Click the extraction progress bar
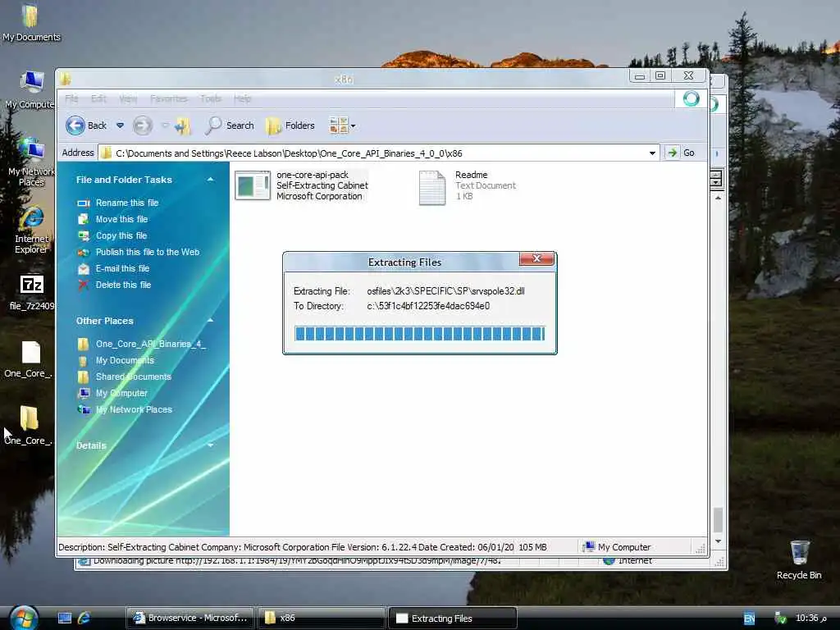Viewport: 840px width, 630px height. [x=419, y=333]
